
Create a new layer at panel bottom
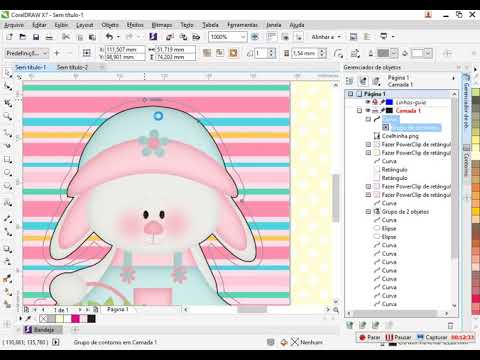click(x=349, y=325)
